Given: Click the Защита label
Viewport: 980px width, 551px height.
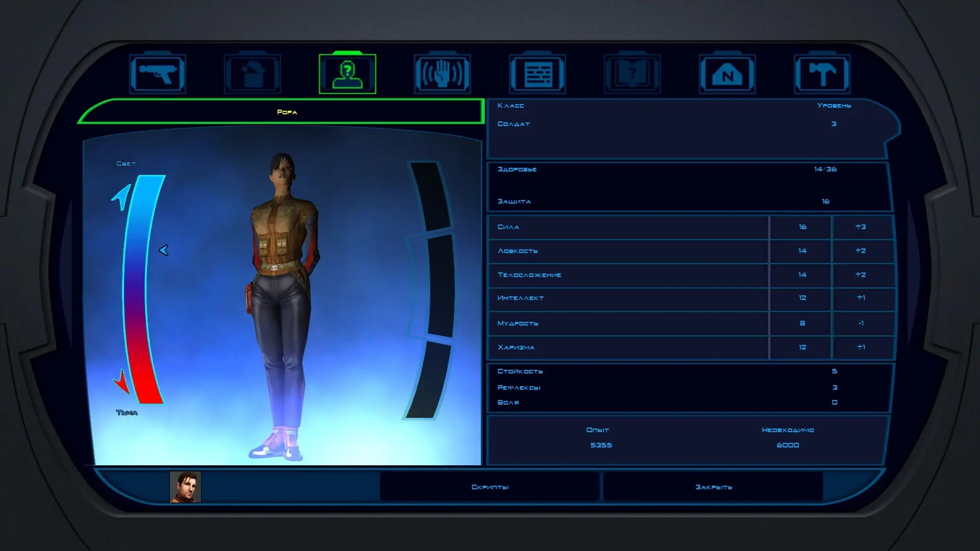Looking at the screenshot, I should pos(514,202).
